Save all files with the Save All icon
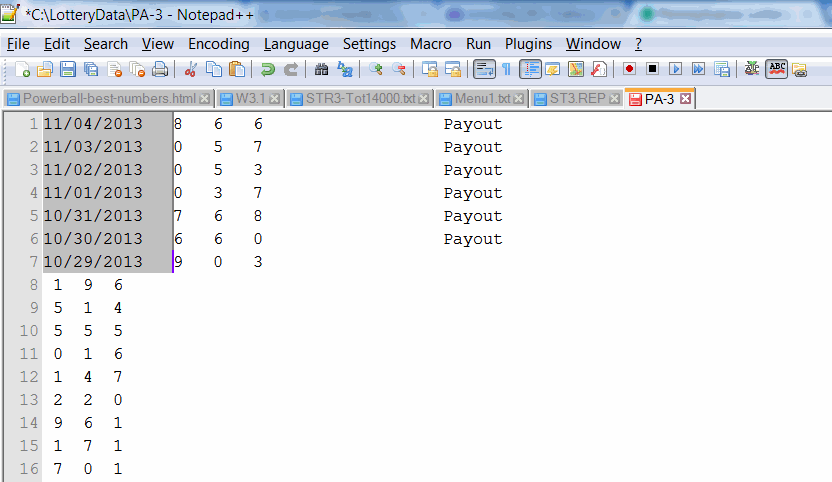832x482 pixels. 91,70
